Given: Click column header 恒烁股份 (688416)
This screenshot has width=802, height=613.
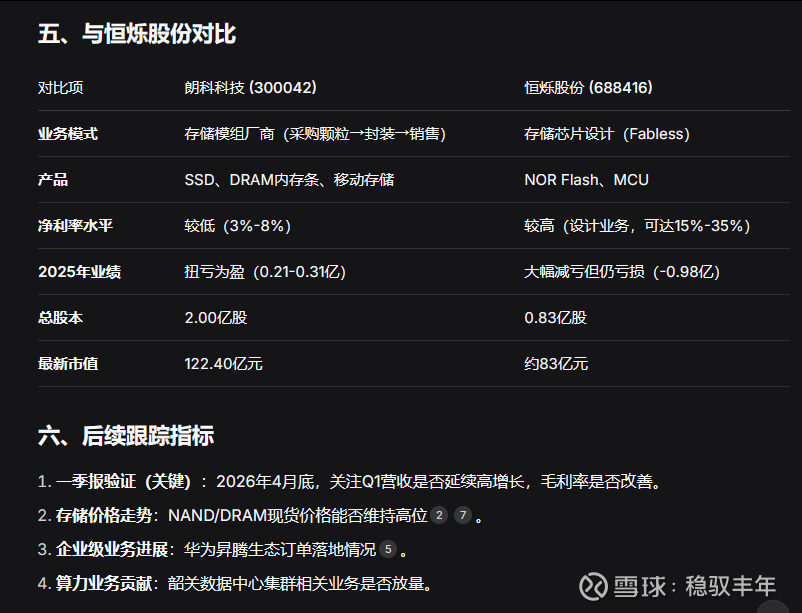Looking at the screenshot, I should pyautogui.click(x=588, y=87).
